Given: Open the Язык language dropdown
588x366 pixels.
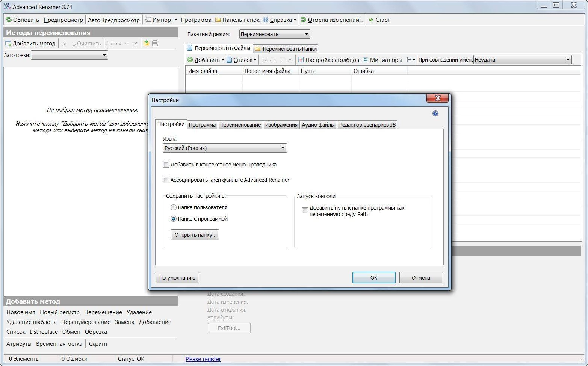Looking at the screenshot, I should pyautogui.click(x=225, y=148).
